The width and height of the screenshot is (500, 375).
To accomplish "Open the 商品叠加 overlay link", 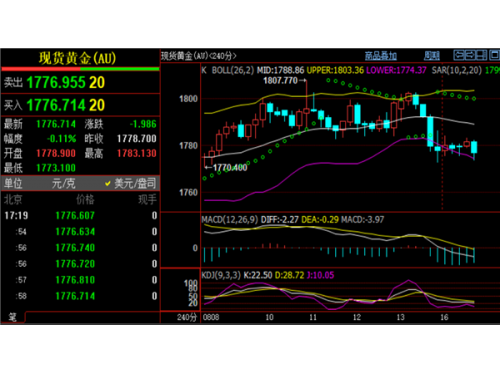I will click(x=381, y=56).
